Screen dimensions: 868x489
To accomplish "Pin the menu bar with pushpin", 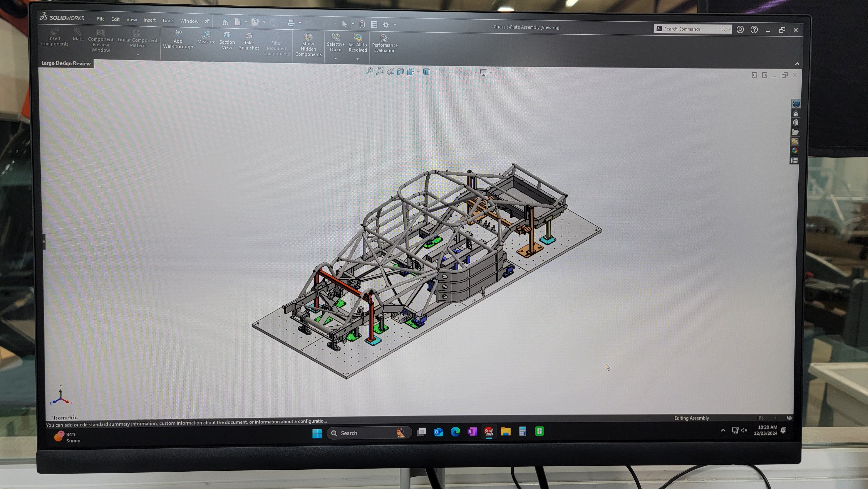I will click(207, 21).
